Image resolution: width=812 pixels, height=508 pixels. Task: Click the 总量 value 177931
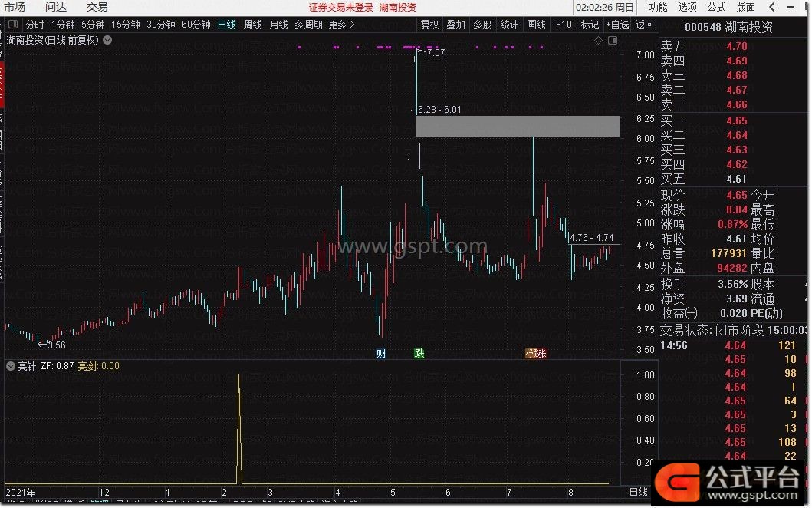(x=729, y=253)
